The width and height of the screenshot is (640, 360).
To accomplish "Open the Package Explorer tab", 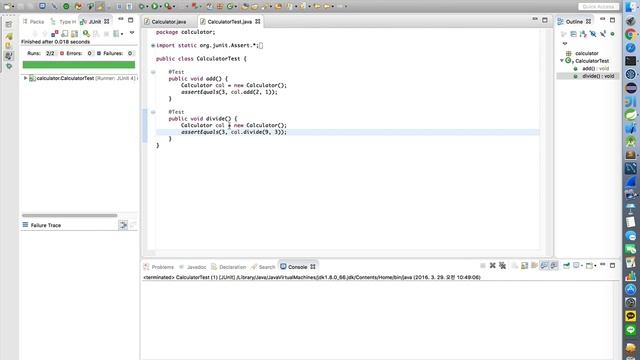I will [33, 22].
